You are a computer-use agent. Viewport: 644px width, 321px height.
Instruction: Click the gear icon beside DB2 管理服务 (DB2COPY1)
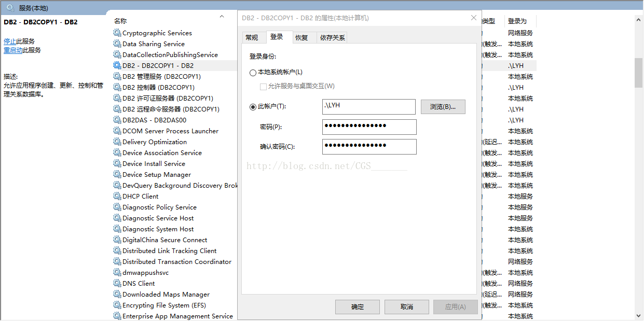pos(117,76)
